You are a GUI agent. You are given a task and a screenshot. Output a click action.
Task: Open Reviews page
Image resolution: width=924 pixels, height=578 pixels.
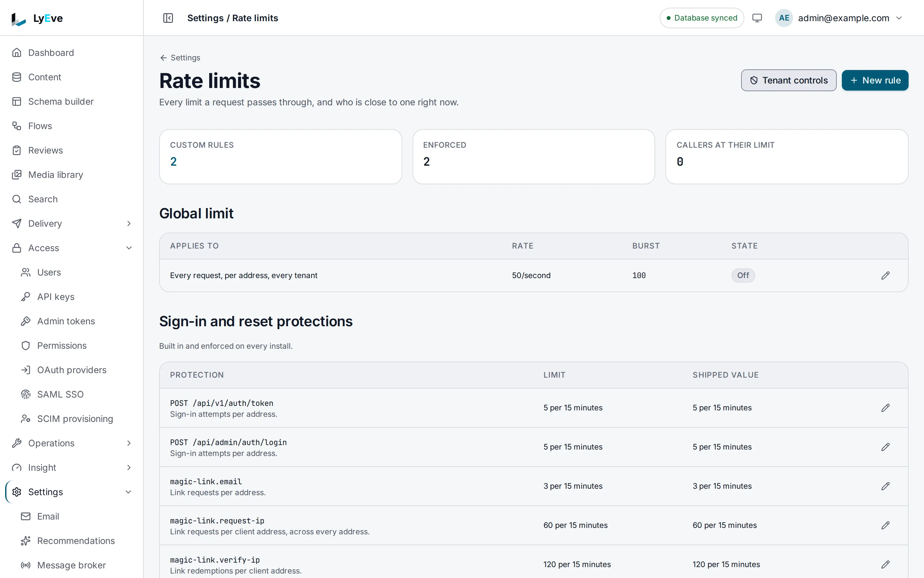72,150
